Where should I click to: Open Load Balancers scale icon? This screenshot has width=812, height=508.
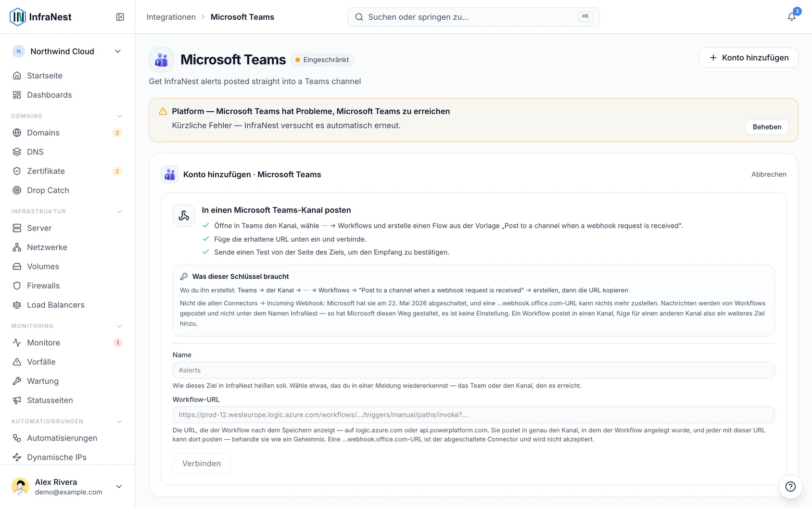coord(17,305)
